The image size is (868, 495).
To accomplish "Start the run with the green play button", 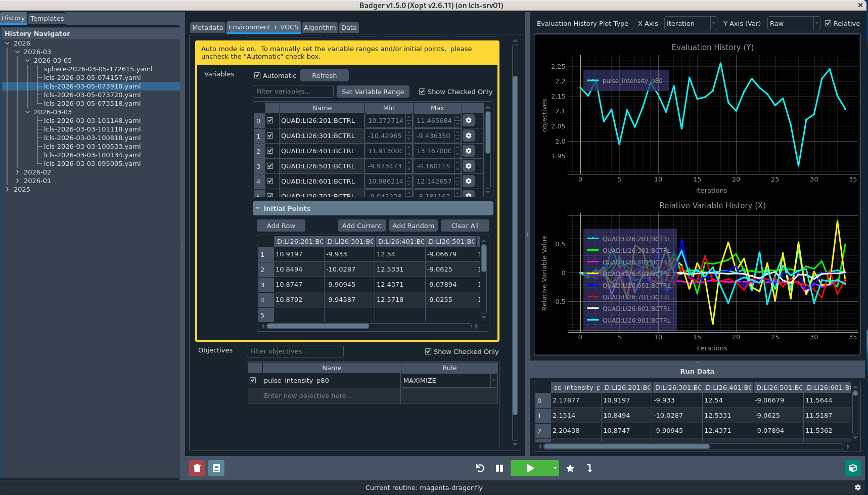I will point(529,468).
